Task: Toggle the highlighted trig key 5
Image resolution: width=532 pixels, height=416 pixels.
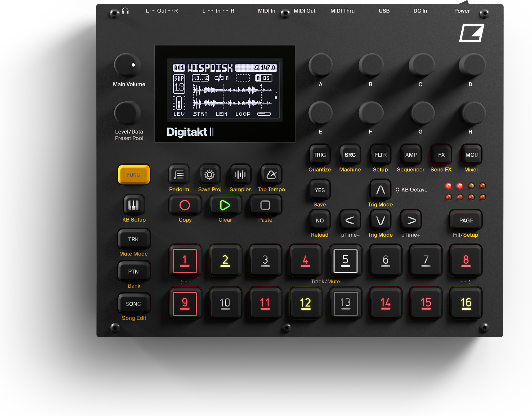Action: click(345, 261)
